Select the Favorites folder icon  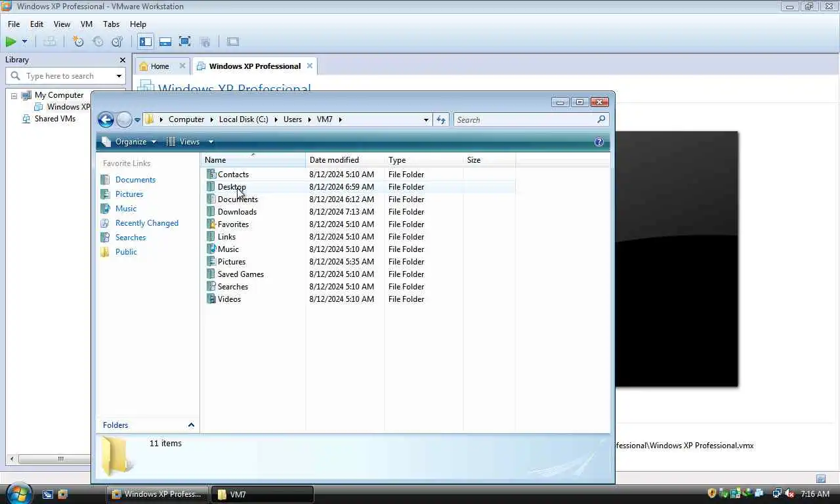(211, 224)
